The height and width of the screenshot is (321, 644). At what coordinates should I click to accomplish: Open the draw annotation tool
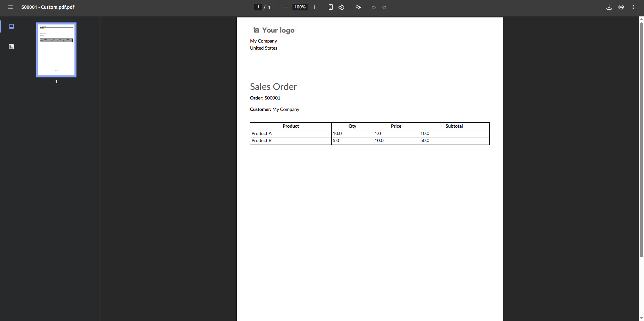(358, 7)
